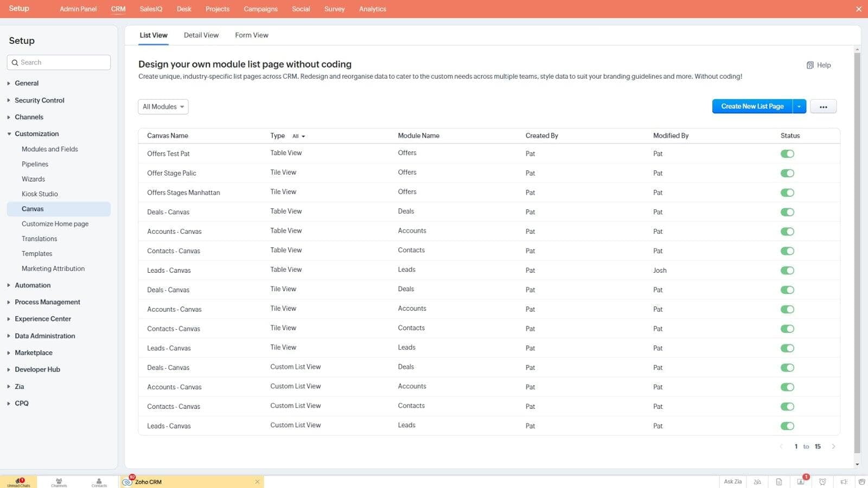Open the Help link
The image size is (868, 488).
(819, 65)
